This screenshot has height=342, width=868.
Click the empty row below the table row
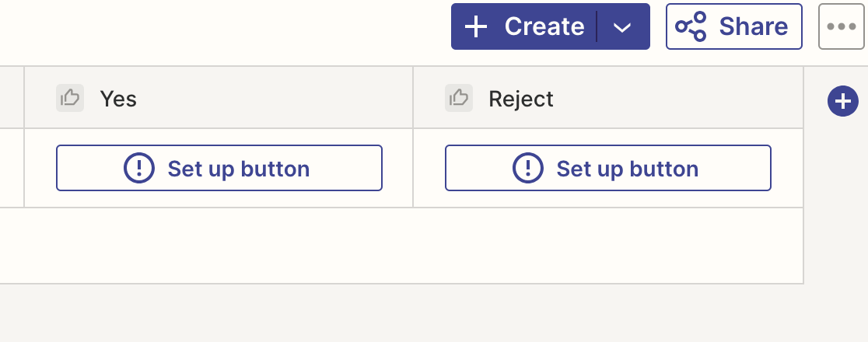(x=389, y=246)
